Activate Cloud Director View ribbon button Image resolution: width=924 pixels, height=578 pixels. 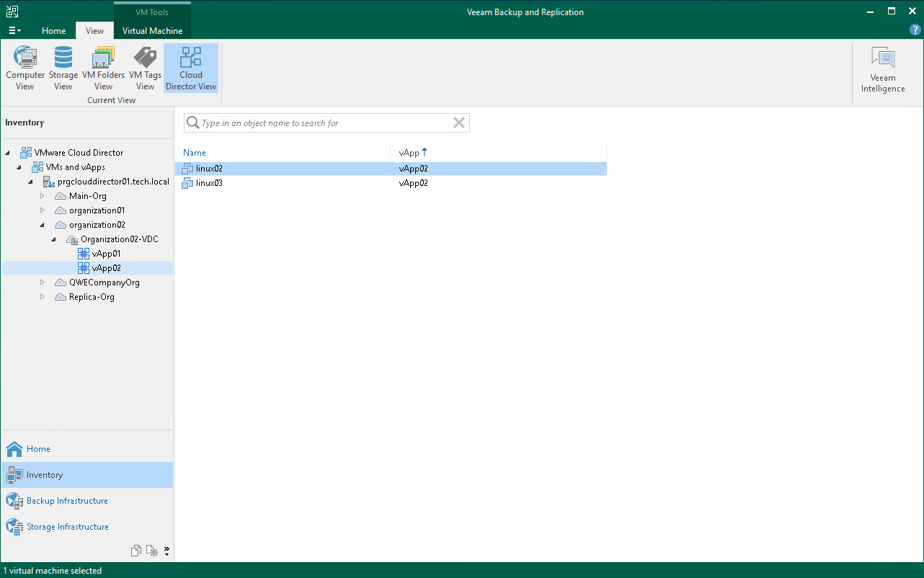click(x=191, y=68)
